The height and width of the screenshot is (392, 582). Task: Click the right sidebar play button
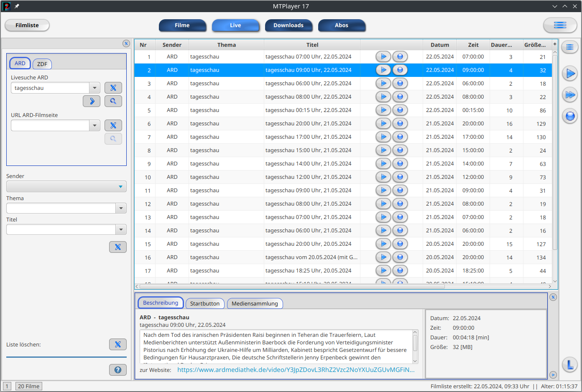[569, 74]
